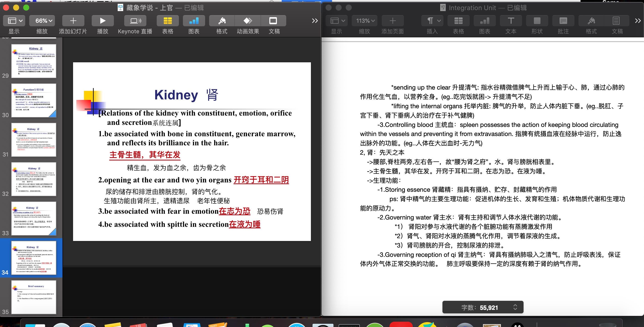
Task: Show more Pages toolbar items chevron
Action: (638, 21)
